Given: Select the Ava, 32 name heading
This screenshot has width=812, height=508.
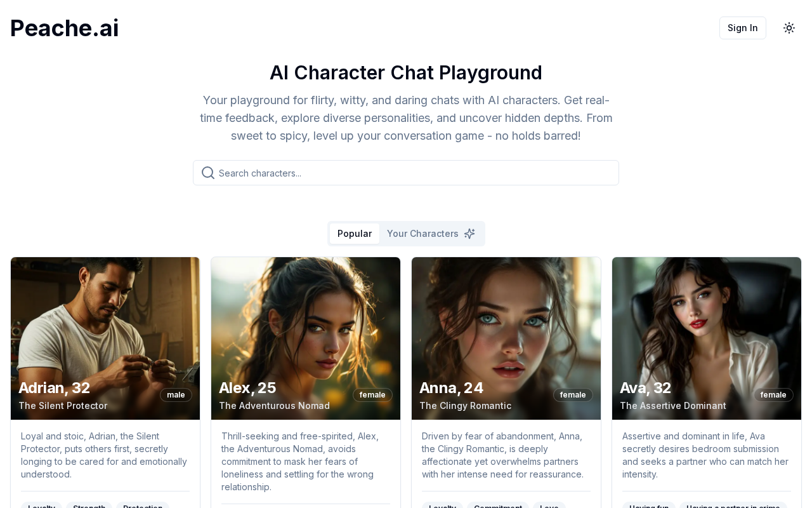Looking at the screenshot, I should coord(645,388).
